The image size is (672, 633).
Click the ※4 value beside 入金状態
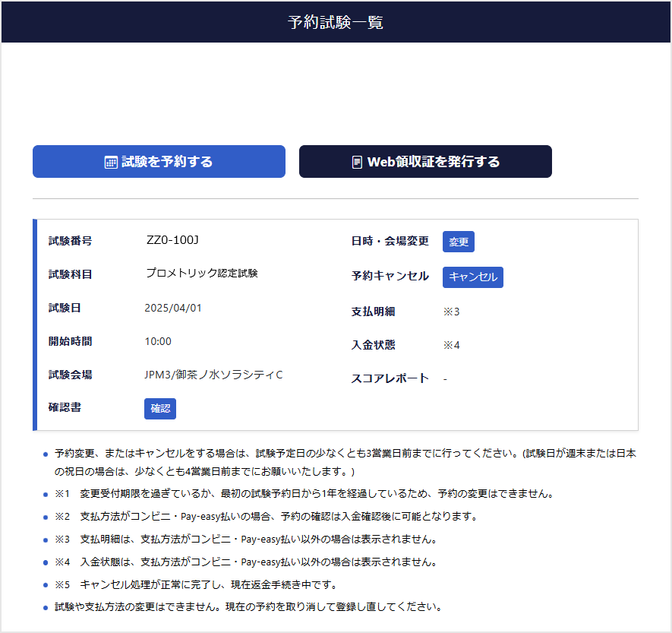pyautogui.click(x=451, y=345)
